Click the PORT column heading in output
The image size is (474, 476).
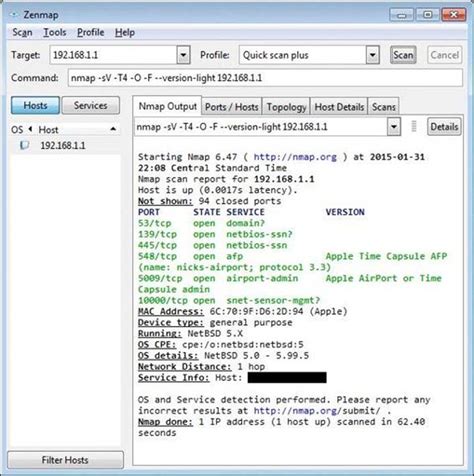(149, 212)
